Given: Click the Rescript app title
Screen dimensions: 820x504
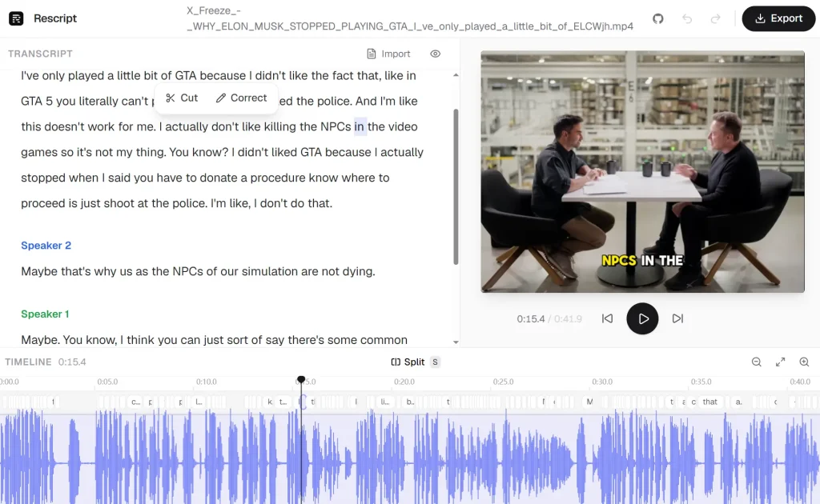Looking at the screenshot, I should [55, 18].
